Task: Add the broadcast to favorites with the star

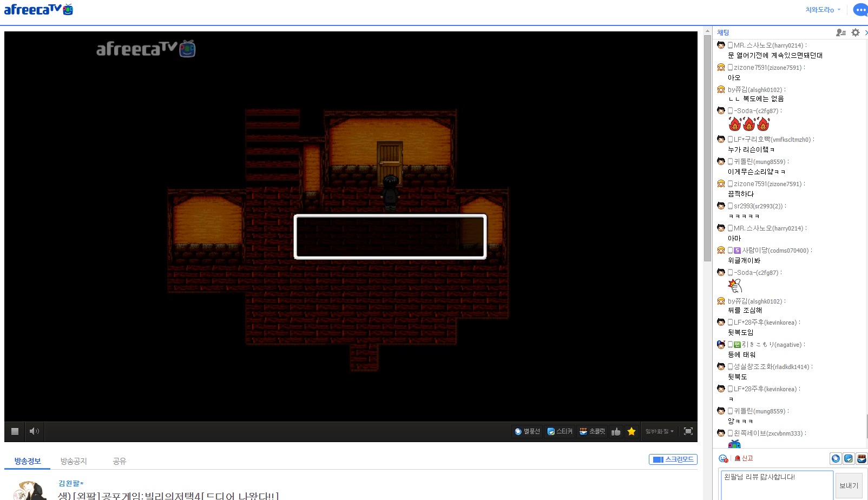Action: pyautogui.click(x=632, y=431)
